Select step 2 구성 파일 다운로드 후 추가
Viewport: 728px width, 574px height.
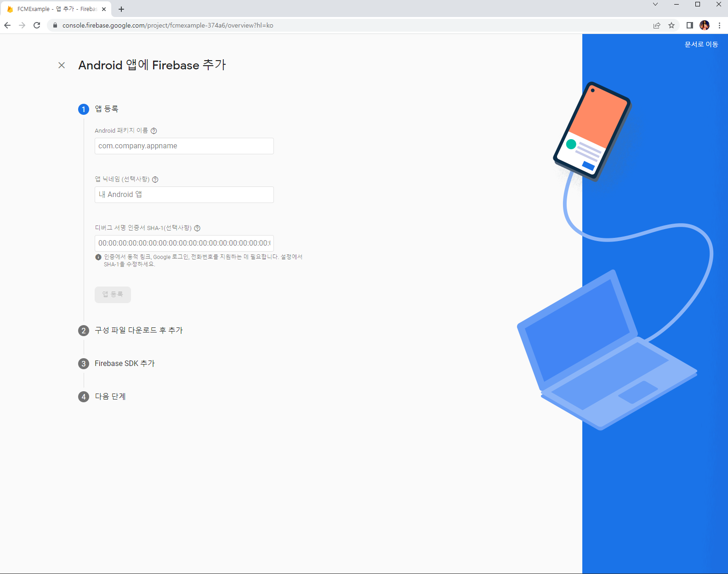139,330
